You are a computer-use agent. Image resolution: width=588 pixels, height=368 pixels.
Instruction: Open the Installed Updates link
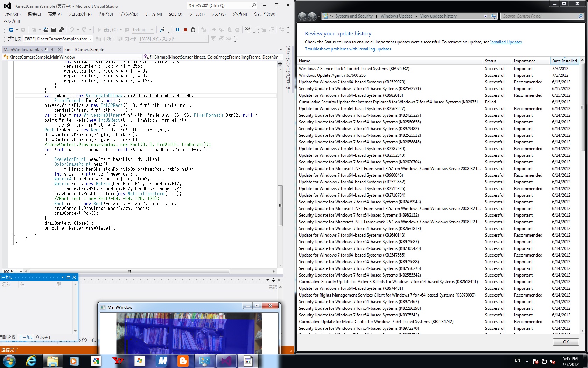(506, 42)
